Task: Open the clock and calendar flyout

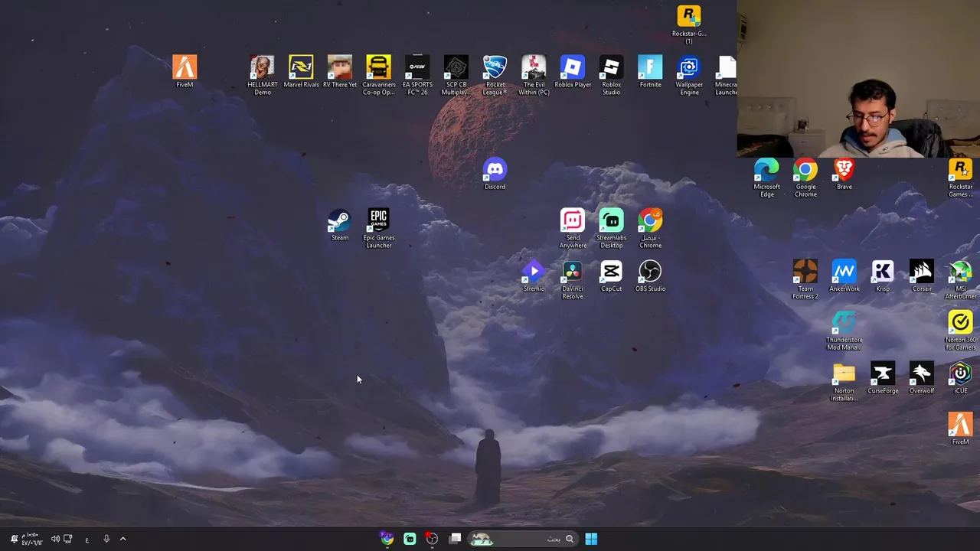Action: [31, 539]
